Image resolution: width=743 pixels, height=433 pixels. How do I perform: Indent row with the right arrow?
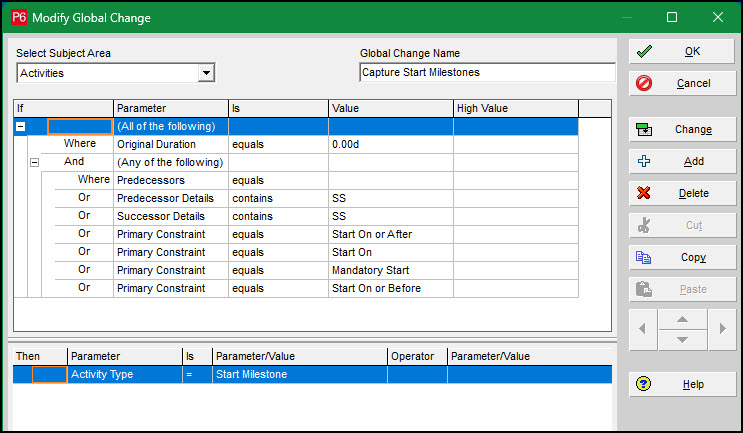coord(722,329)
